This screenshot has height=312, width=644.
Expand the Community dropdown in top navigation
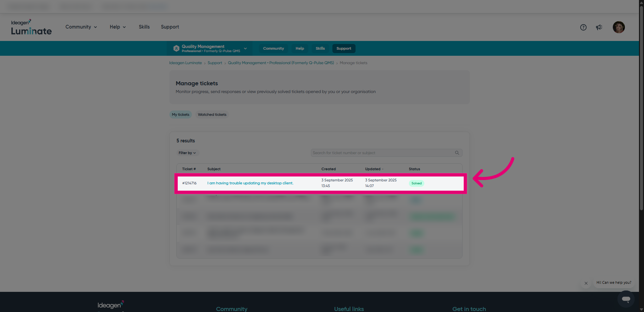(x=81, y=27)
